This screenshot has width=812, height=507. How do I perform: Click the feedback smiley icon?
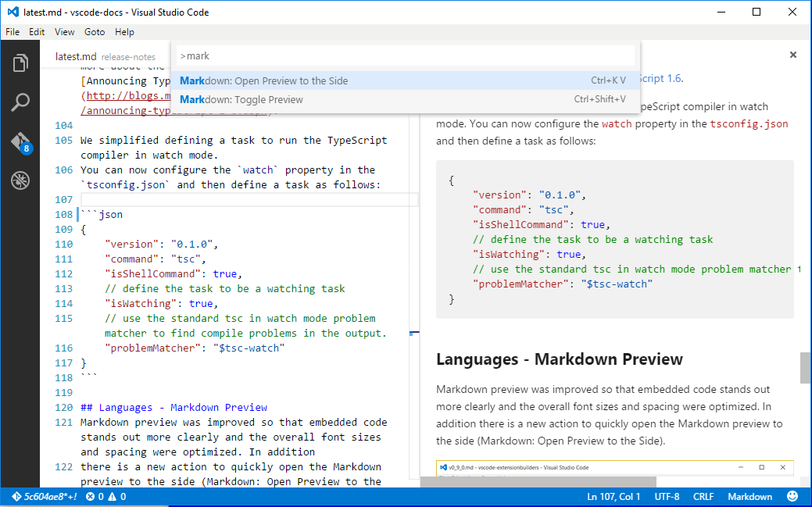pos(792,496)
